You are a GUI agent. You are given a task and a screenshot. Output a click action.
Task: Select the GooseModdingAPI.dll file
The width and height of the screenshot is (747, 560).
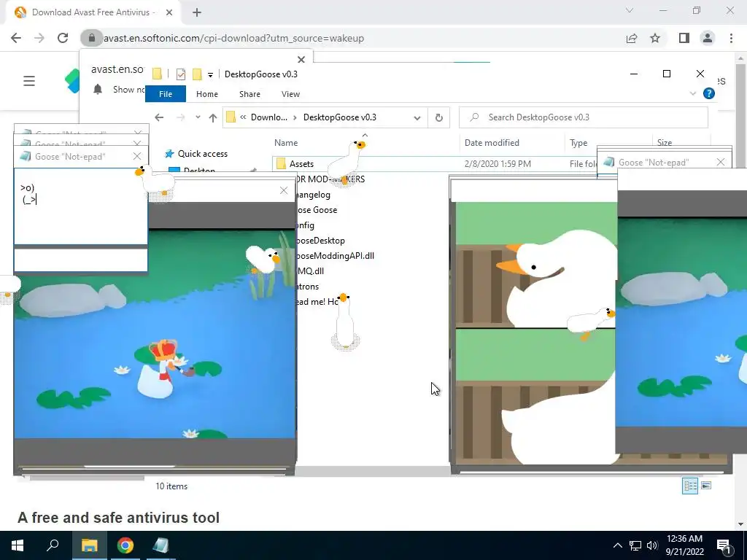334,256
